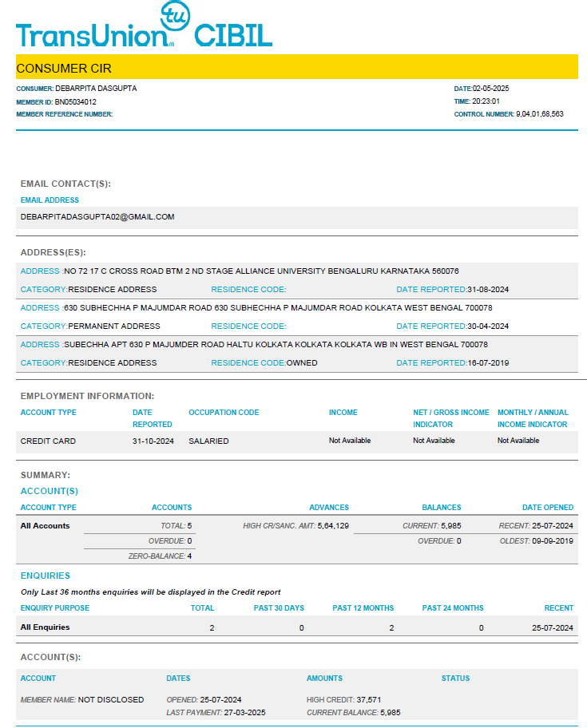587x728 pixels.
Task: Click TOTAL: 5 accounts value
Action: (176, 525)
